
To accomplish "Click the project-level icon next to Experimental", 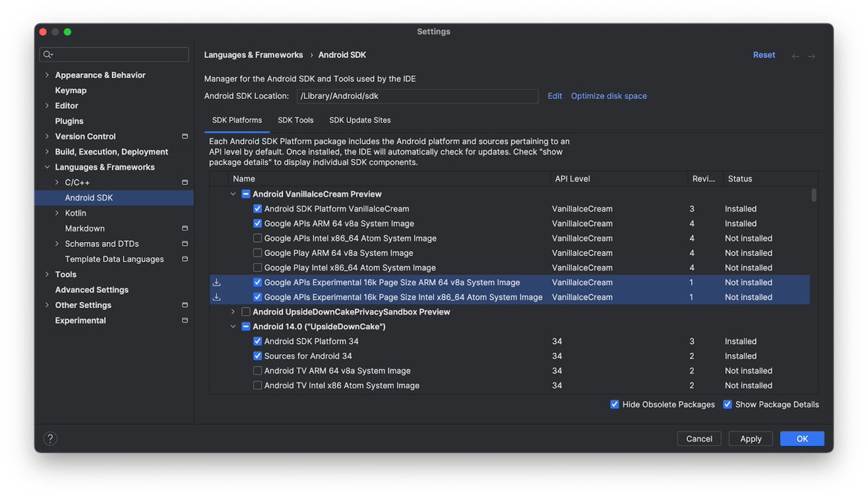I will (184, 320).
